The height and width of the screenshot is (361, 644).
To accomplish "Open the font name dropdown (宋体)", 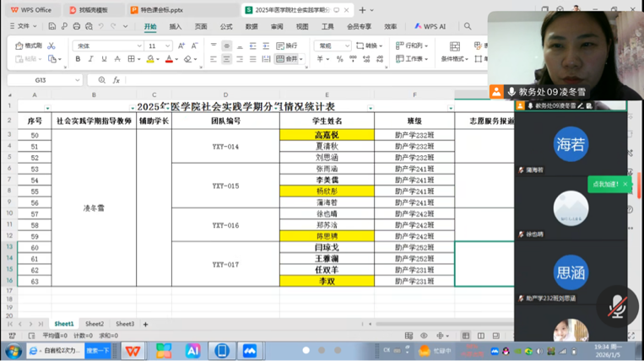I will coord(110,46).
